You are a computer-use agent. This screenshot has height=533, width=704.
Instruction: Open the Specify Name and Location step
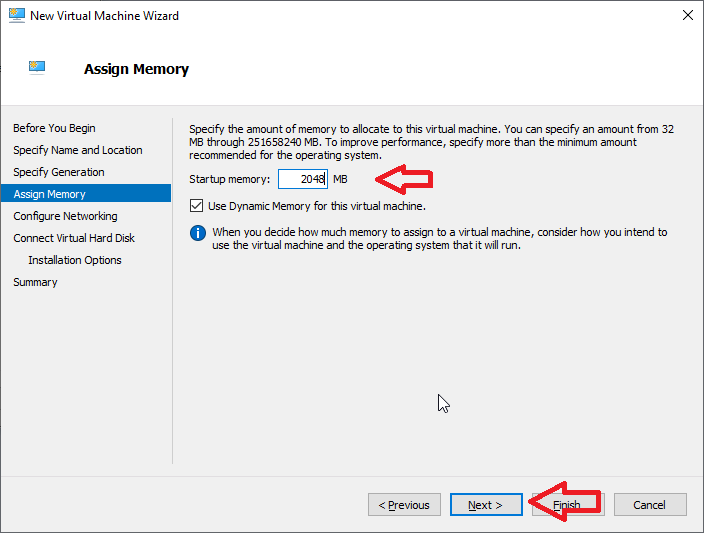point(77,150)
